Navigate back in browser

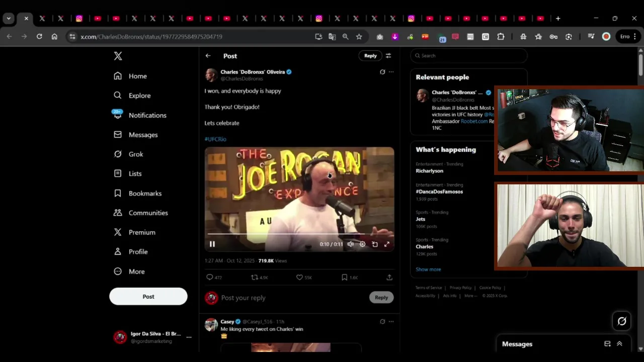click(x=9, y=37)
